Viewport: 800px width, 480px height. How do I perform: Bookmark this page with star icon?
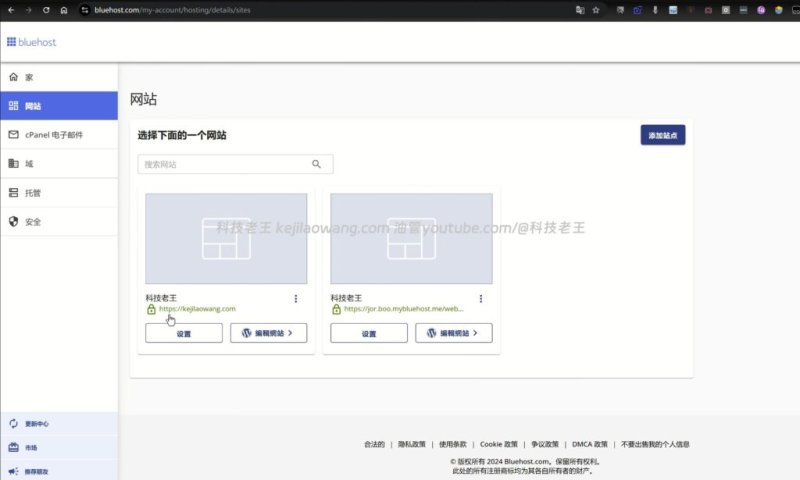[596, 10]
